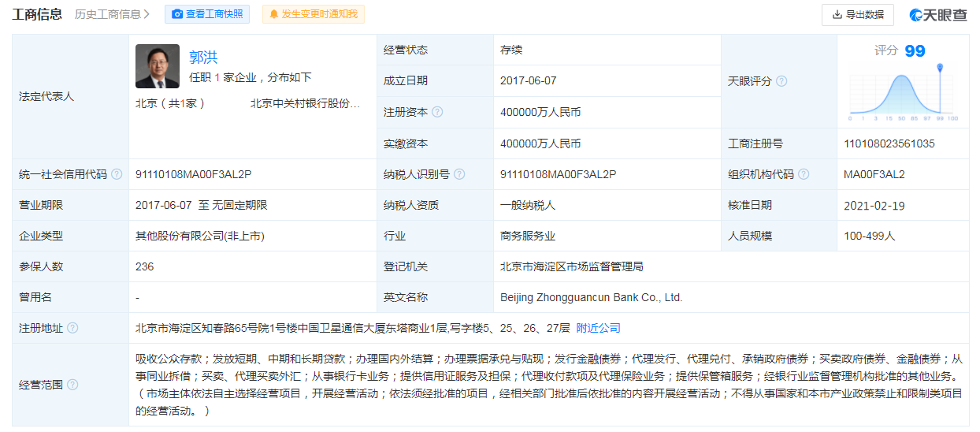Click 北京市海淀区市场监督管理局 registration authority

click(572, 266)
